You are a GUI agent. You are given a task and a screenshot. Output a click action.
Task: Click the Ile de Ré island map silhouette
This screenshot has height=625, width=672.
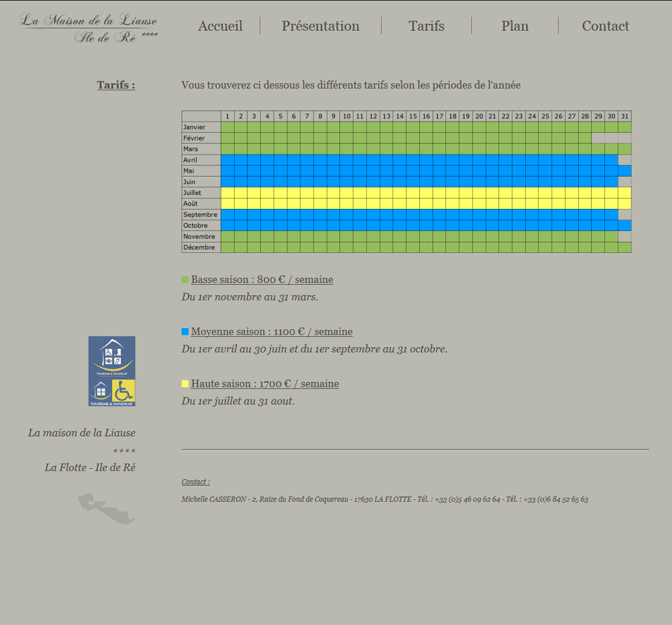pyautogui.click(x=106, y=509)
